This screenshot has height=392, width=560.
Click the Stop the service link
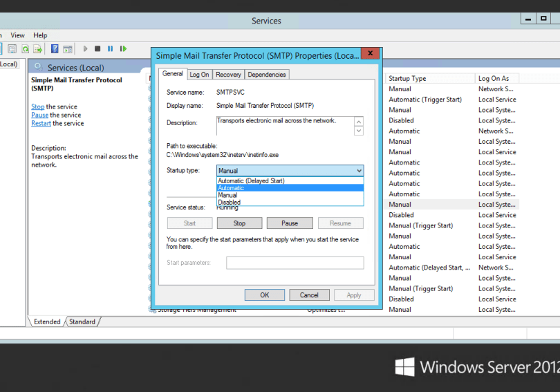click(37, 106)
